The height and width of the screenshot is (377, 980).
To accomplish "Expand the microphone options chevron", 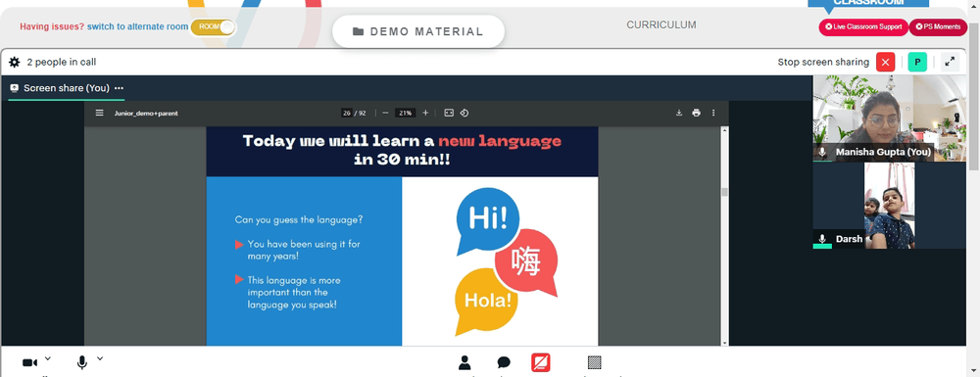I will pyautogui.click(x=100, y=359).
